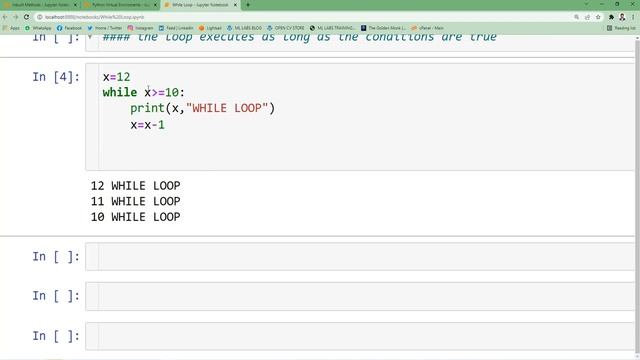Viewport: 640px width, 360px height.
Task: Click the page vertical scrollbar
Action: pyautogui.click(x=638, y=196)
